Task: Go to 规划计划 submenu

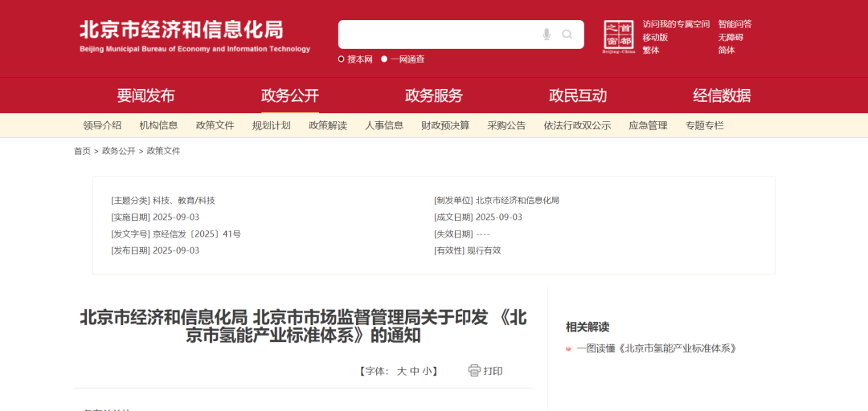Action: point(272,125)
